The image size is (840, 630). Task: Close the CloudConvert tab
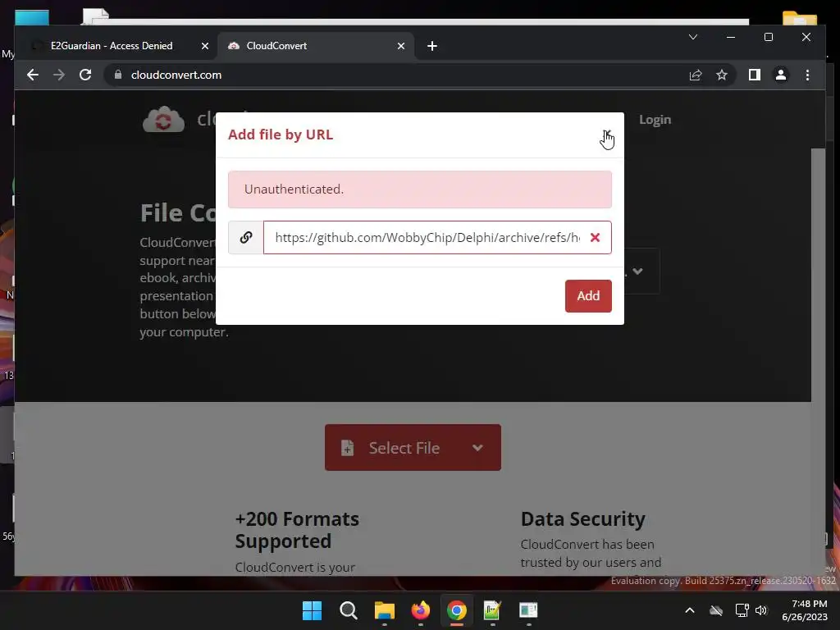coord(400,46)
